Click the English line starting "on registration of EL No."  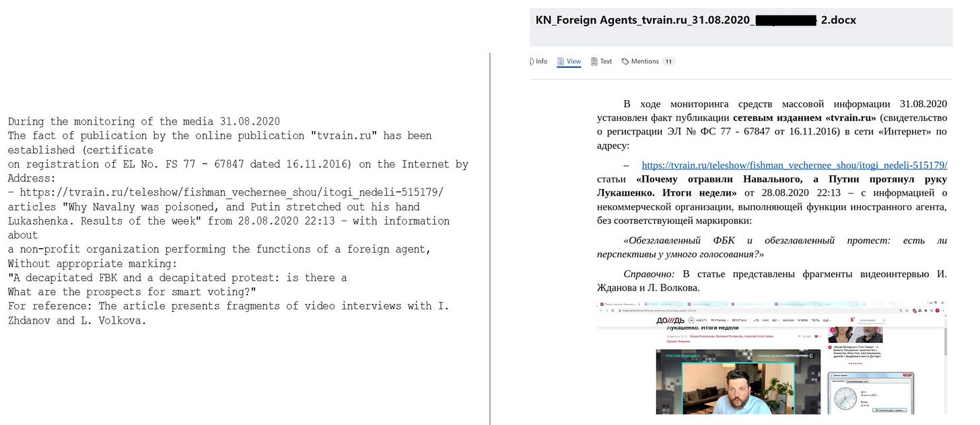tap(238, 165)
